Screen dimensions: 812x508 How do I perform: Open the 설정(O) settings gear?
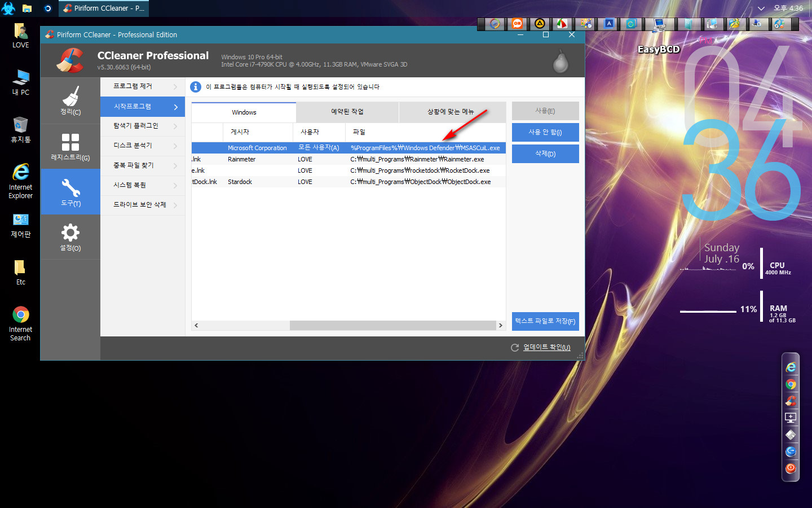(x=70, y=237)
